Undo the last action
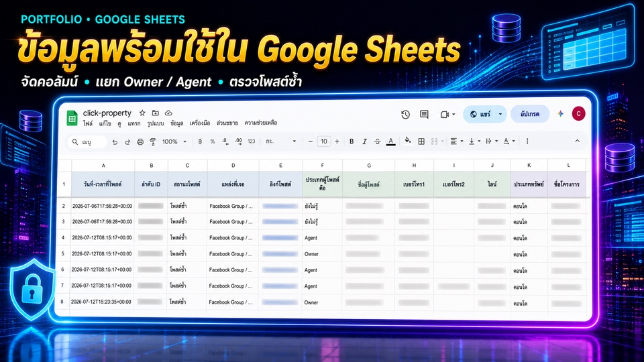The width and height of the screenshot is (644, 362). click(115, 141)
